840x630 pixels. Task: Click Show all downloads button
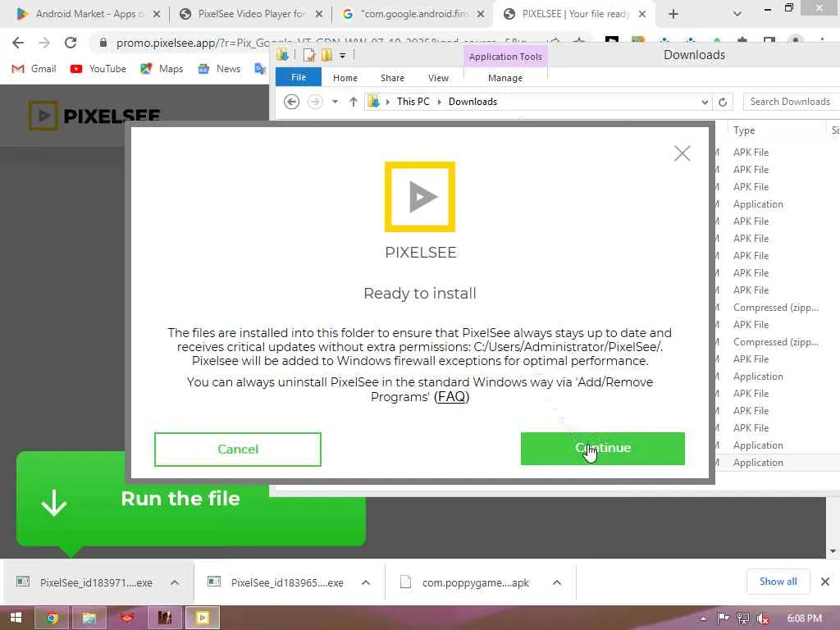[778, 582]
